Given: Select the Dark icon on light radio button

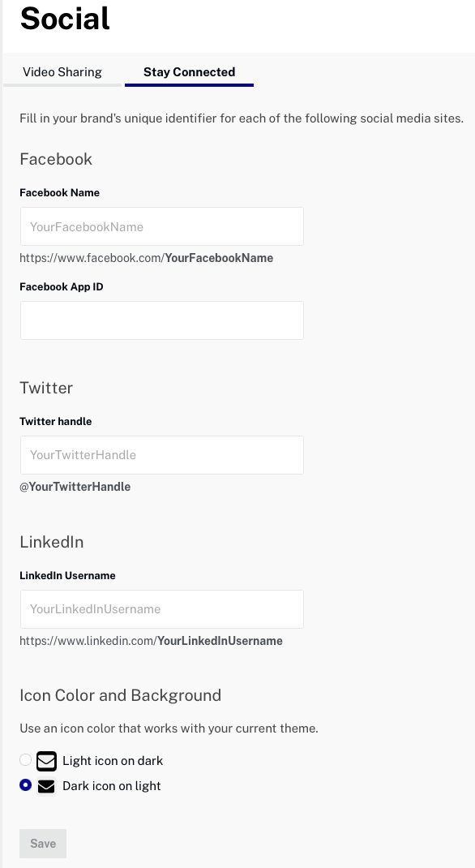Looking at the screenshot, I should click(x=25, y=785).
